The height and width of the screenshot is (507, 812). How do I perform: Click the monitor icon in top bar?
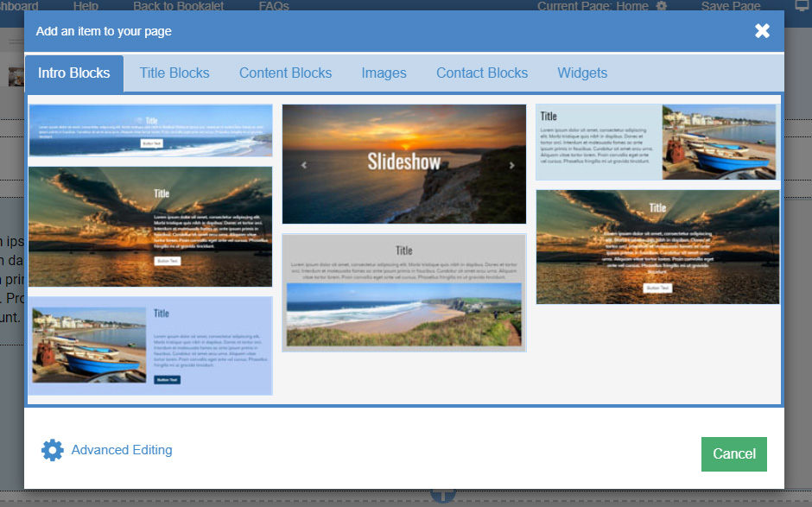tap(802, 6)
